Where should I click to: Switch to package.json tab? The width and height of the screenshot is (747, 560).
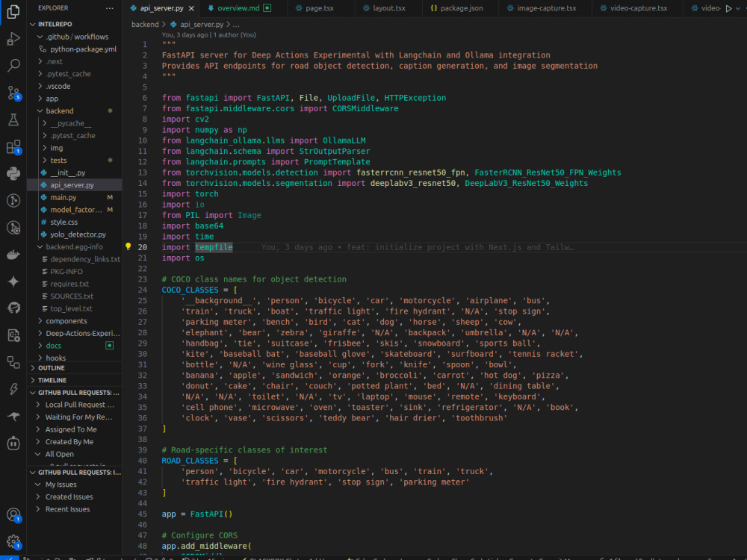(x=461, y=8)
